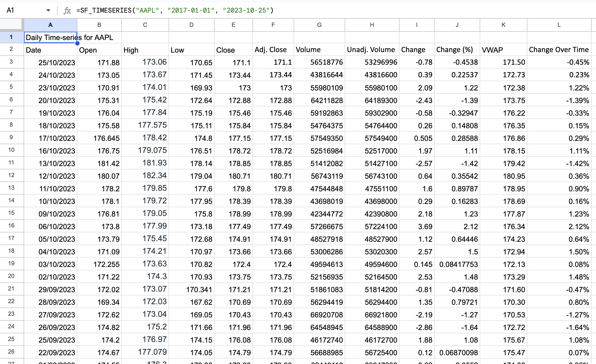Click Low value 170.341

(192, 289)
